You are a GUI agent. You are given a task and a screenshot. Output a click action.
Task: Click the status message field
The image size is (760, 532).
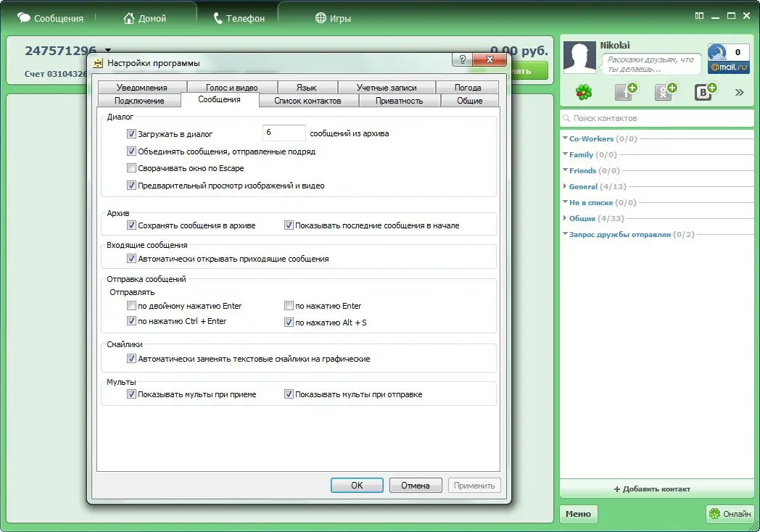pos(651,64)
